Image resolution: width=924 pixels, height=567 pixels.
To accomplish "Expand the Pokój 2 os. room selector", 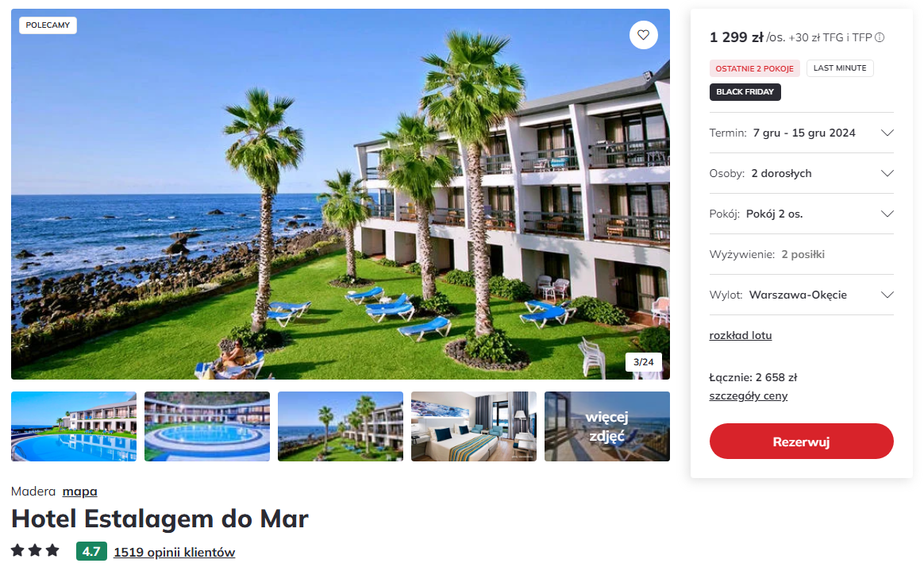I will pos(802,214).
